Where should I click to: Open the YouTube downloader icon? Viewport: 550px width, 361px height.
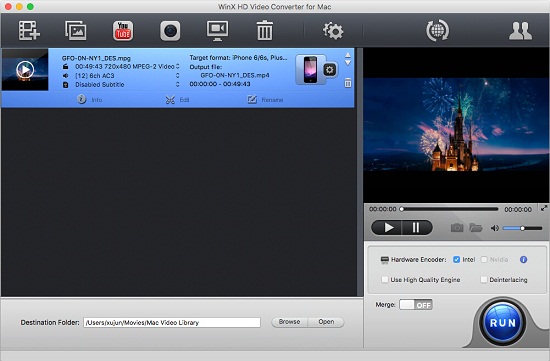[123, 31]
